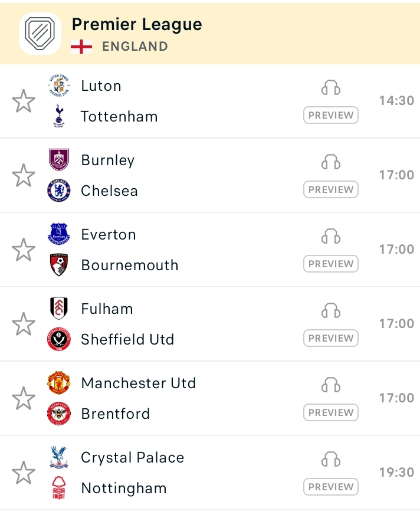420x518 pixels.
Task: Open PREVIEW for Luton vs Tottenham
Action: [331, 115]
